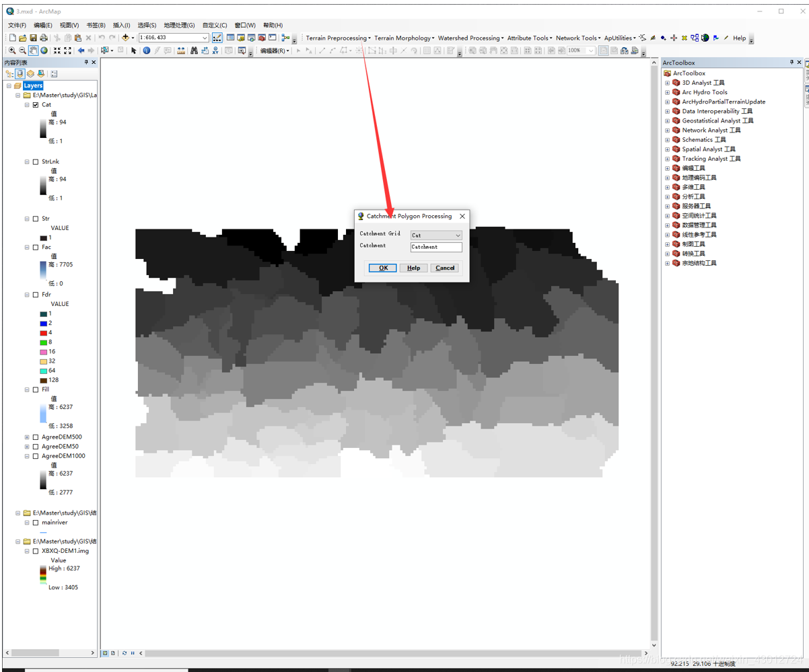Click the Cat layer grayscale ramp
This screenshot has width=809, height=672.
tap(43, 129)
